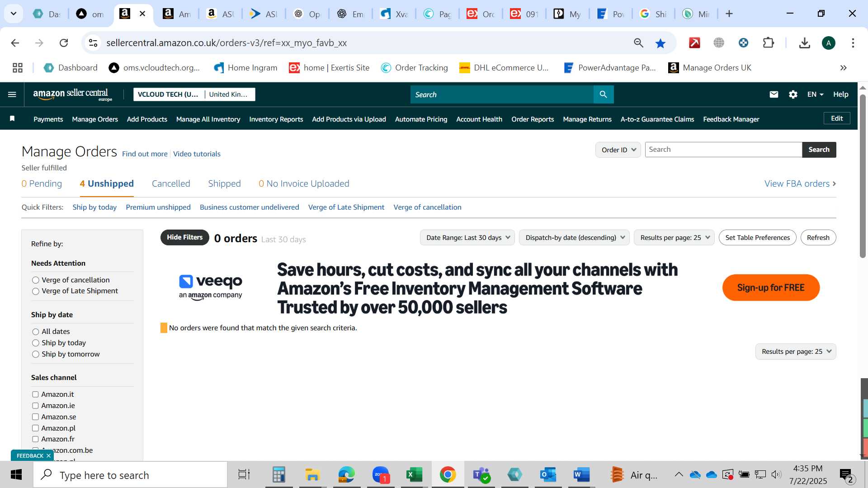The height and width of the screenshot is (488, 868).
Task: Click the Amazon Seller Central logo
Action: pyautogui.click(x=72, y=94)
